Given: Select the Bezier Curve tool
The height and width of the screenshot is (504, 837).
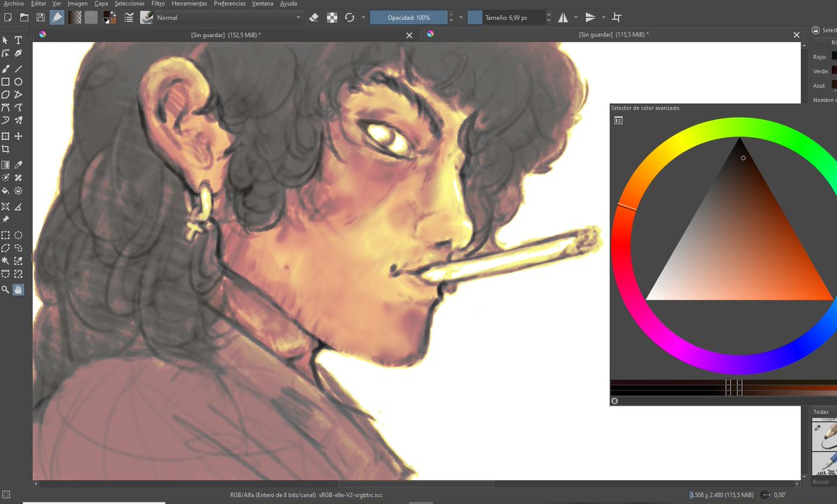Looking at the screenshot, I should click(x=6, y=107).
